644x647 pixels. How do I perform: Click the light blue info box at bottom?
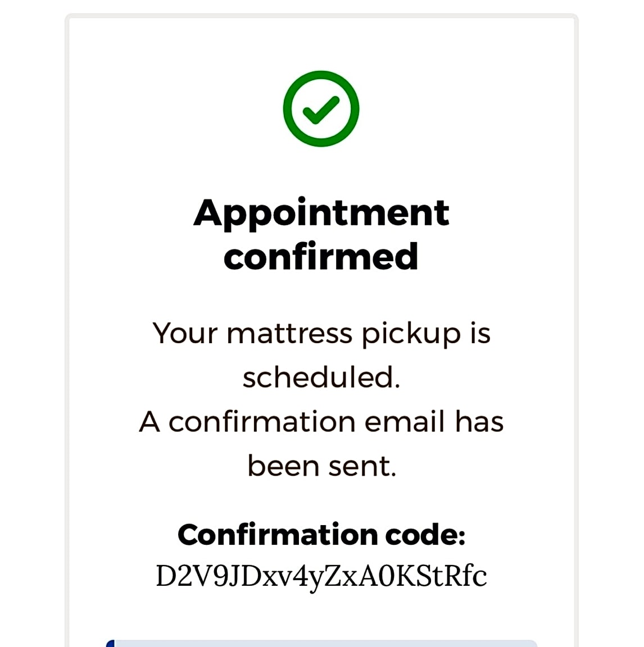click(321, 644)
